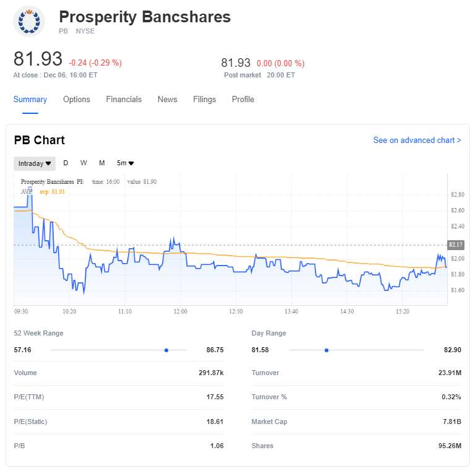Open the News tab

pos(168,100)
